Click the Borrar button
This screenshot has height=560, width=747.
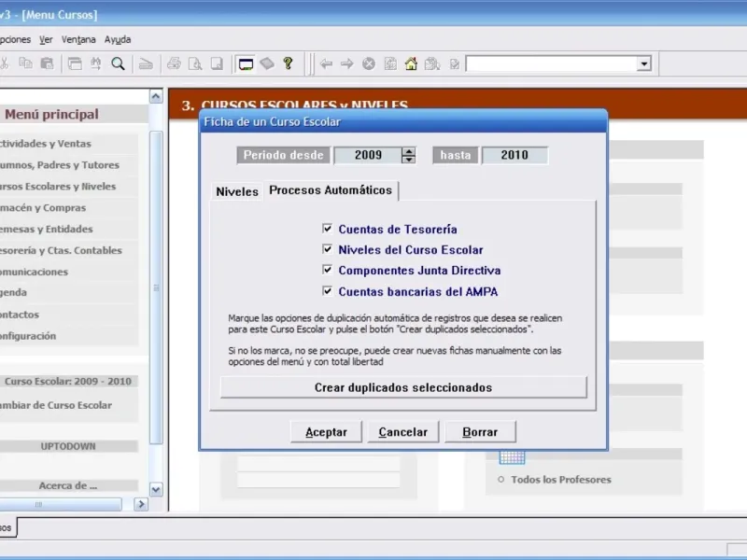tap(480, 431)
